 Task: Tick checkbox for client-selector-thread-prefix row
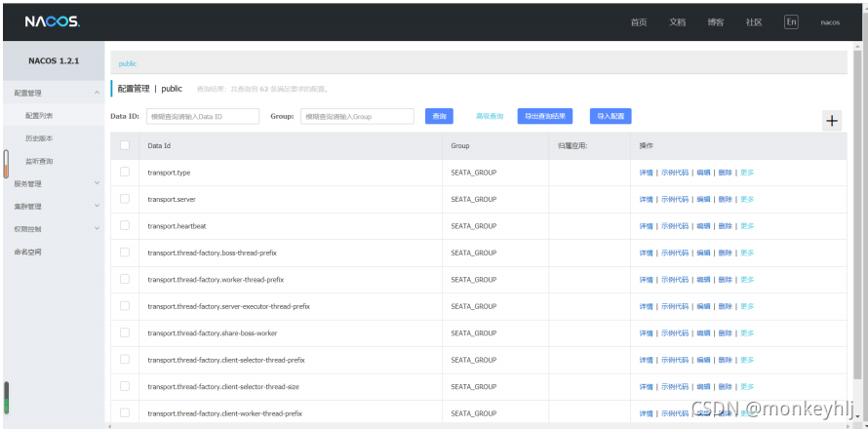[125, 359]
